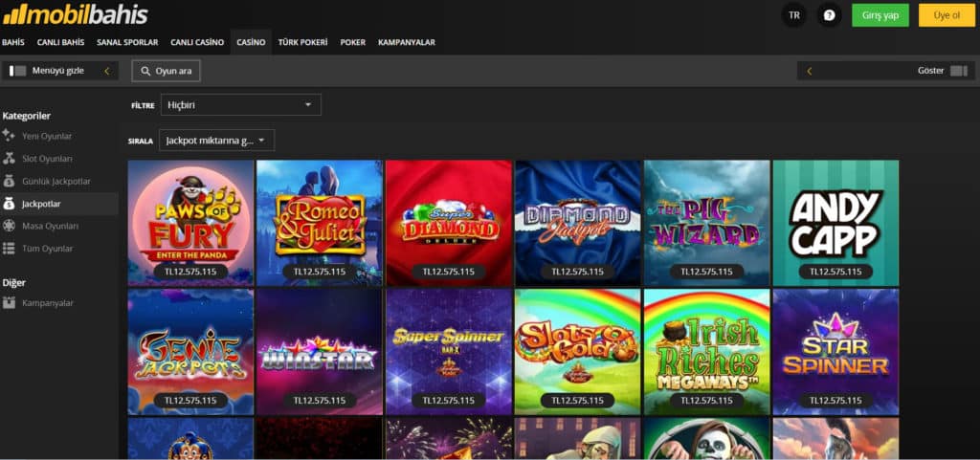Viewport: 980px width, 460px height.
Task: Open the Türk Pokeri menu
Action: point(302,42)
